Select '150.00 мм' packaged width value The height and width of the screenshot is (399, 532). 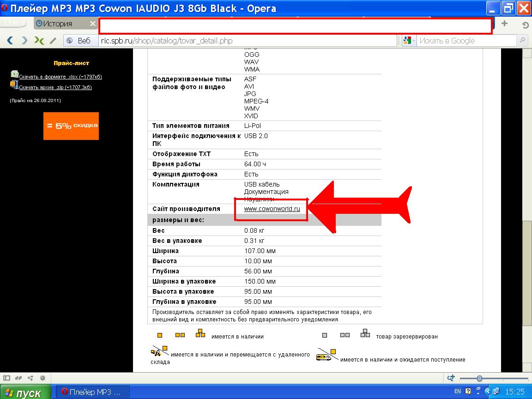260,281
